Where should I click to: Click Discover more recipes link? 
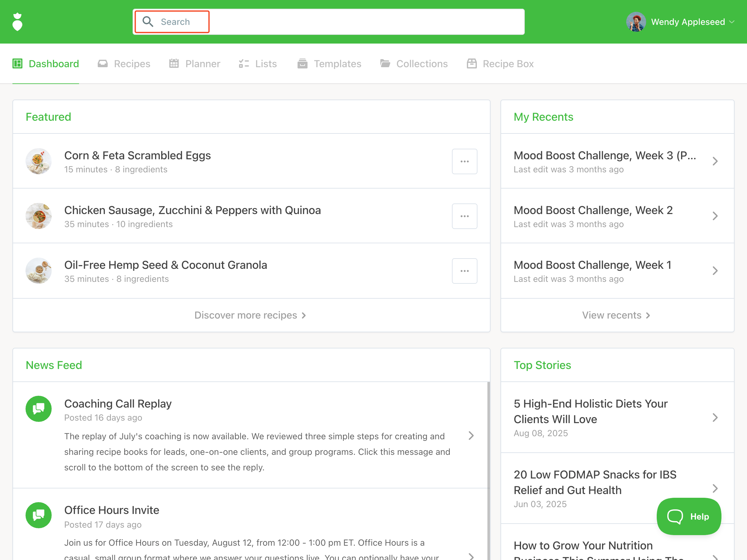tap(250, 315)
